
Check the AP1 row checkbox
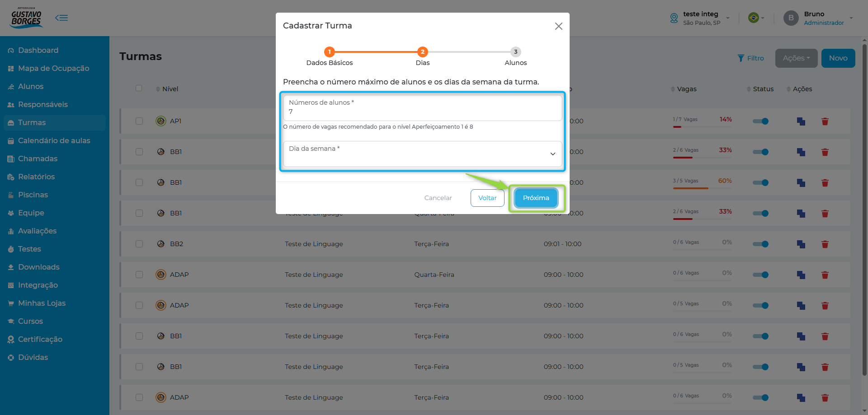pyautogui.click(x=139, y=121)
